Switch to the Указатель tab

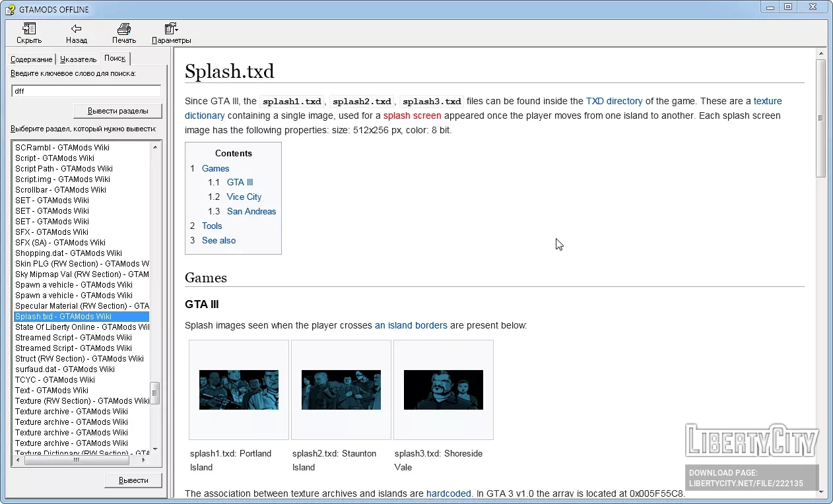[78, 59]
